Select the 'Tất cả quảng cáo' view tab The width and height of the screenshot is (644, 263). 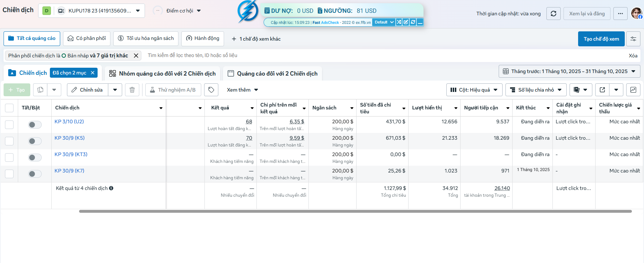[32, 38]
